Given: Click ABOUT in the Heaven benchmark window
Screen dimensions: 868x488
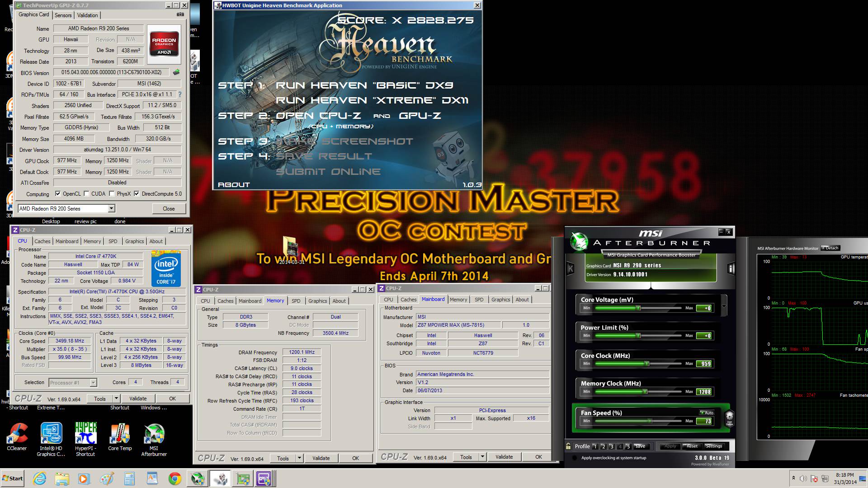Looking at the screenshot, I should coord(234,184).
